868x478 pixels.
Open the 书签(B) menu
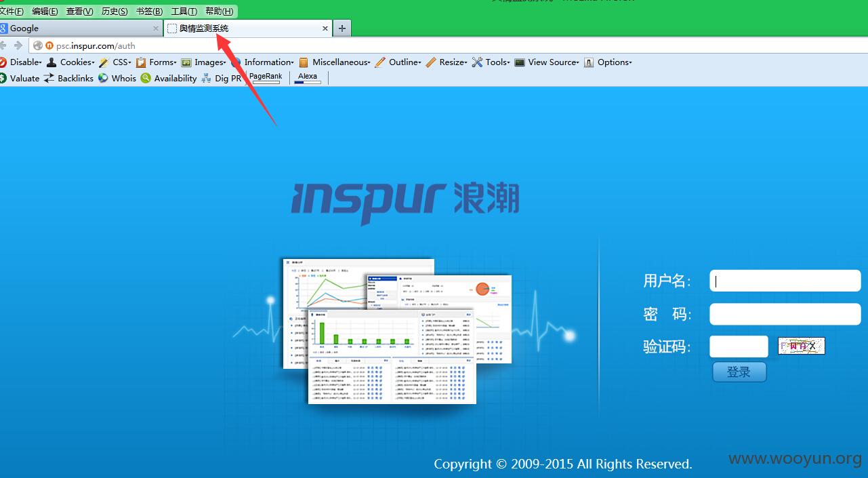149,11
